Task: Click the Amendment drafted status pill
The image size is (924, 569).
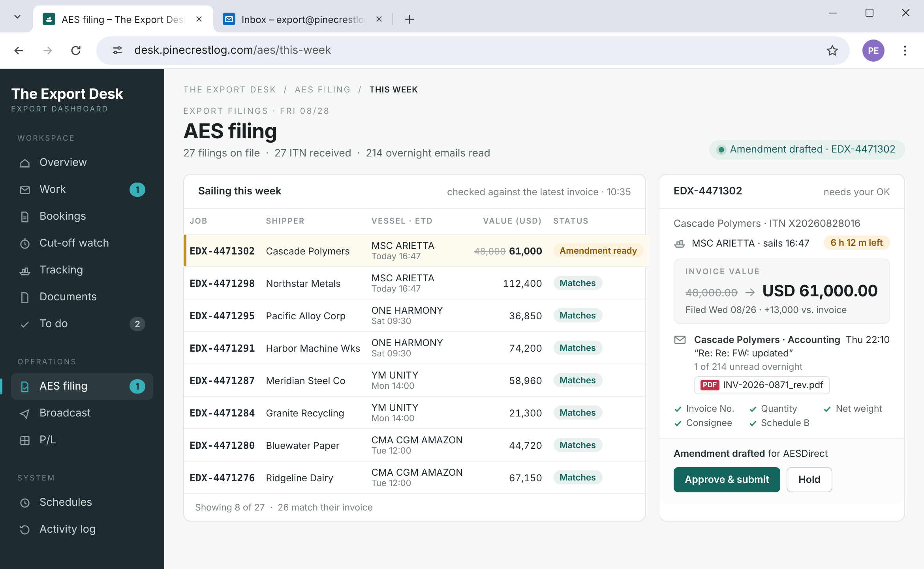Action: point(807,149)
